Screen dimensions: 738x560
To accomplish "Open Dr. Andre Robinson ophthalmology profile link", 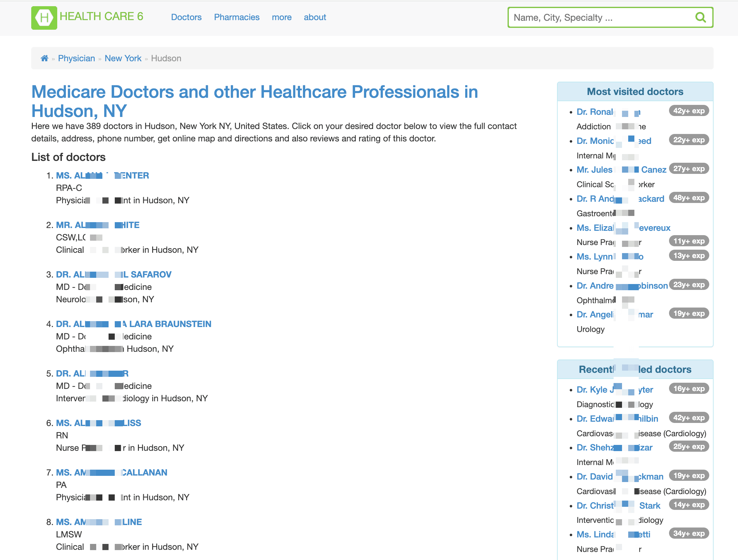I will click(622, 286).
